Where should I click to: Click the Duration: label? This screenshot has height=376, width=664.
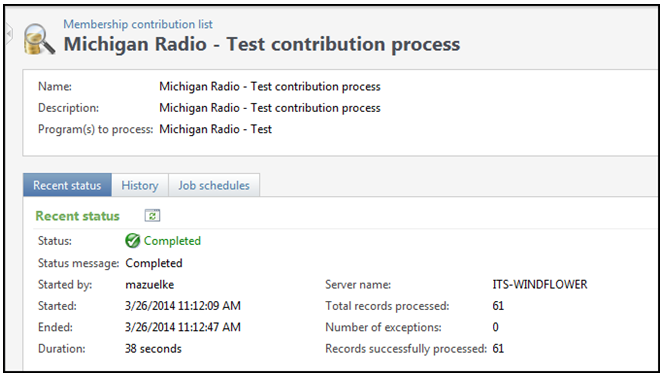pyautogui.click(x=61, y=348)
